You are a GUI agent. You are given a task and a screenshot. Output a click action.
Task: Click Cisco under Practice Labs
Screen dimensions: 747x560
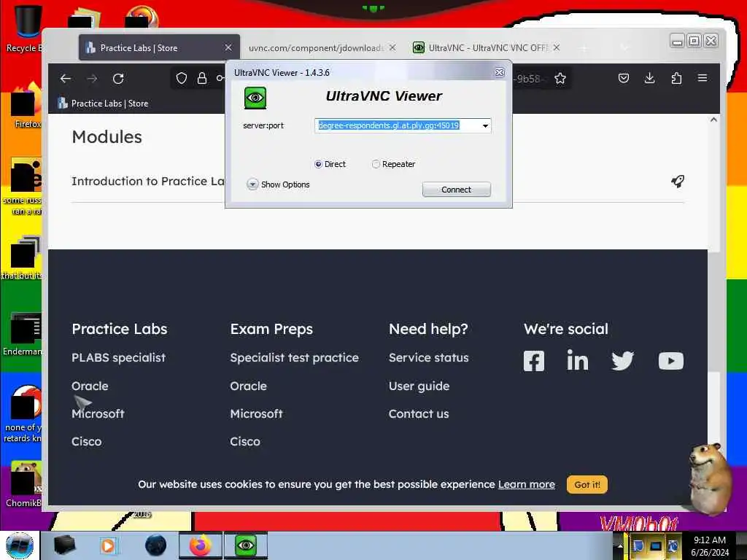[x=87, y=441]
